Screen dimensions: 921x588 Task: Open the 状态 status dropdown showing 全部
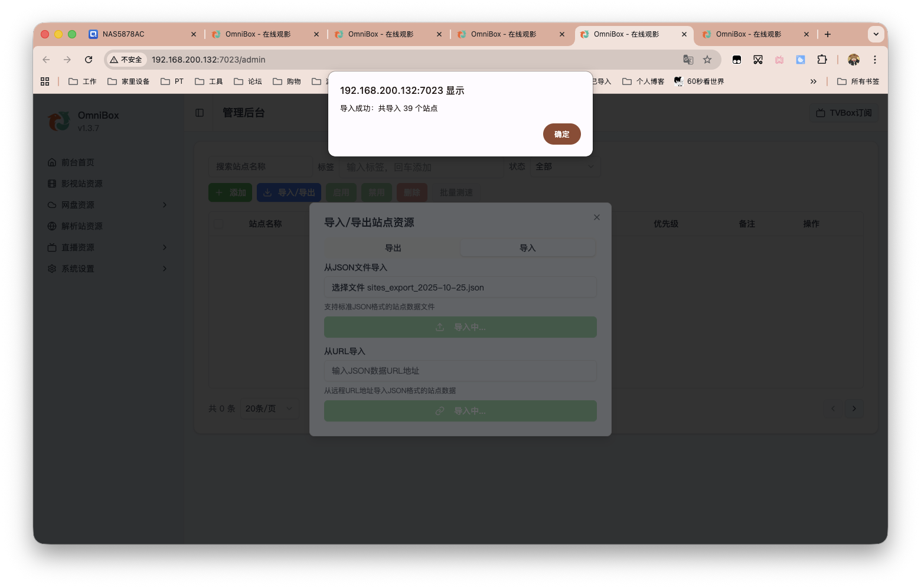564,166
